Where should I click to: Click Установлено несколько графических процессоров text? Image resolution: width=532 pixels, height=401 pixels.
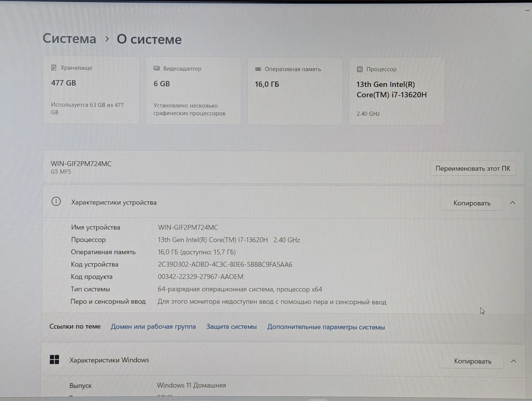[x=190, y=109]
